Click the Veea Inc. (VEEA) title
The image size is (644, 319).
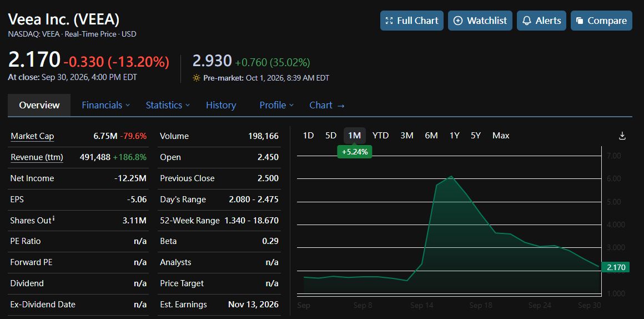[64, 20]
